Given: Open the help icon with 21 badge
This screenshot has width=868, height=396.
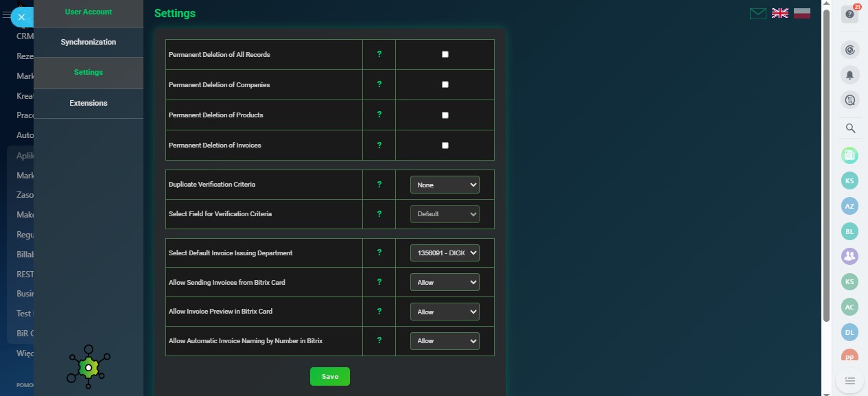Looking at the screenshot, I should [850, 14].
